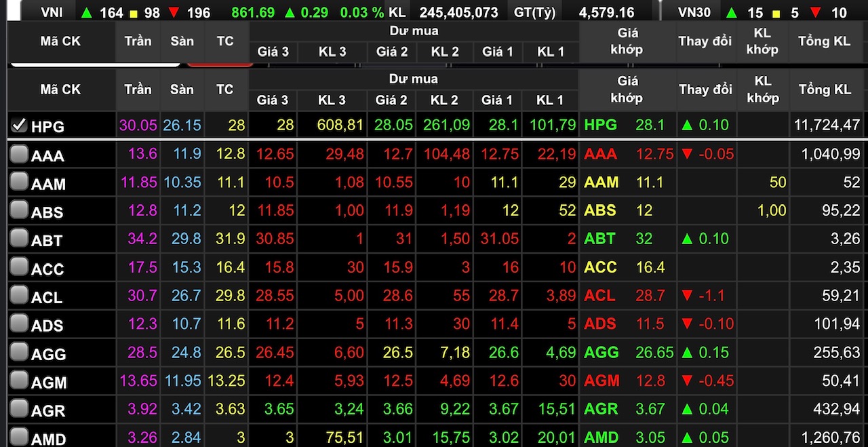Click the green up arrow beside VN30 count 15
Viewport: 868px width, 447px height.
pos(732,12)
